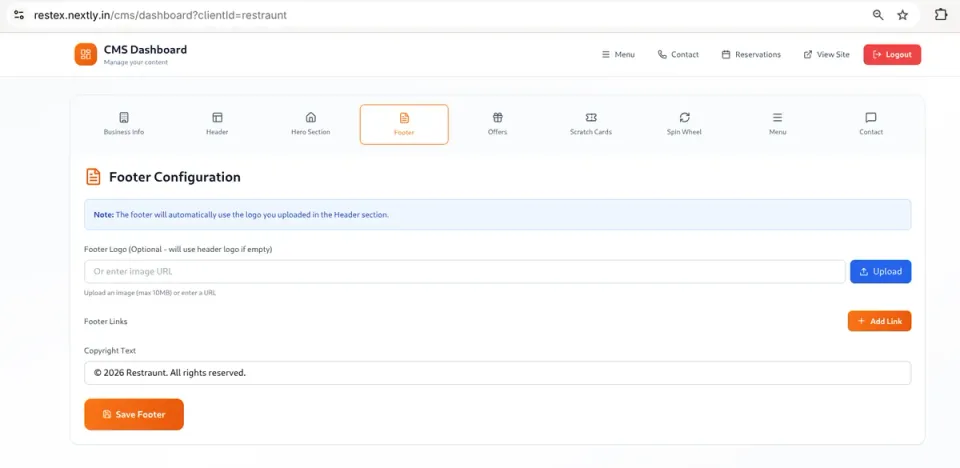Viewport: 960px width, 468px height.
Task: Click the Footer Logo (Optional) label
Action: tap(178, 249)
